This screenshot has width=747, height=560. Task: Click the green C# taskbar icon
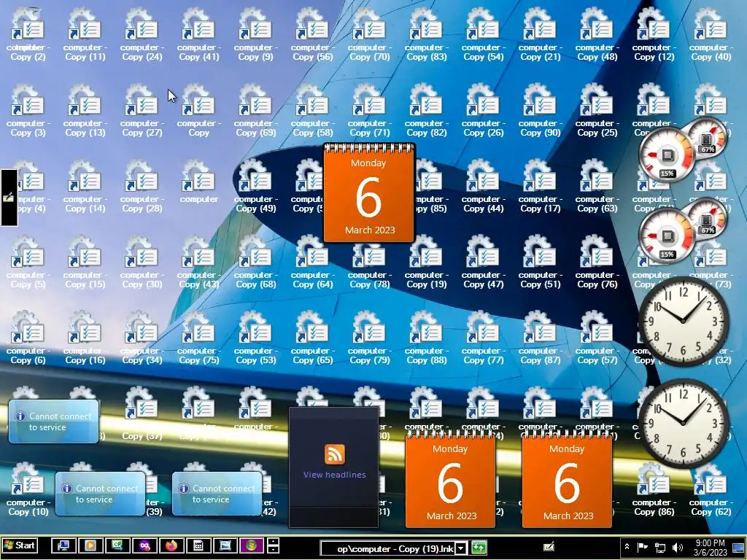[117, 545]
